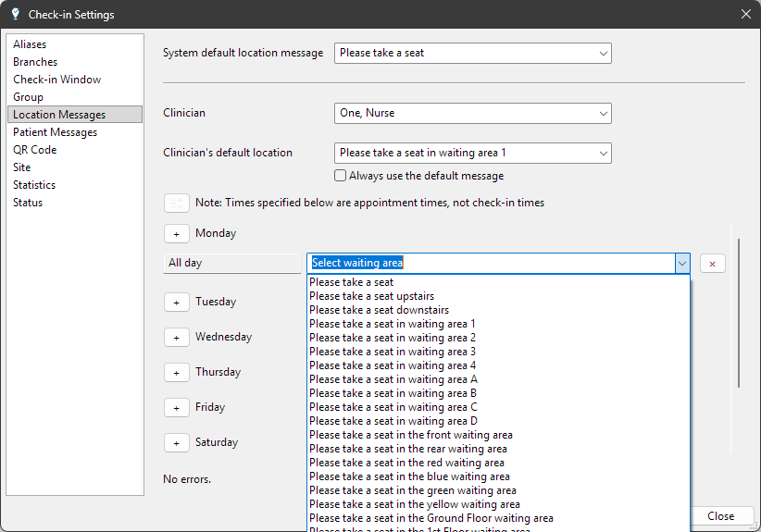The image size is (761, 532).
Task: Enable Always use the default message
Action: click(341, 176)
